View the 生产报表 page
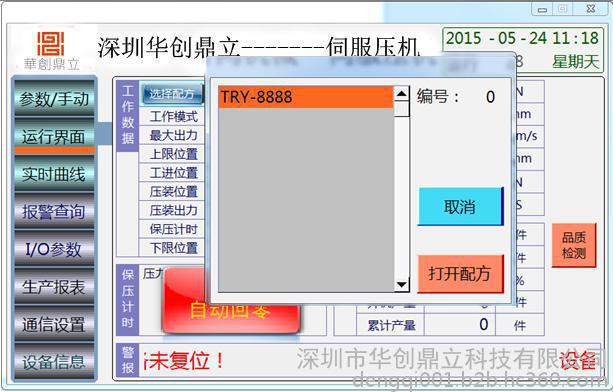Screen dimensions: 613x392 pos(54,286)
